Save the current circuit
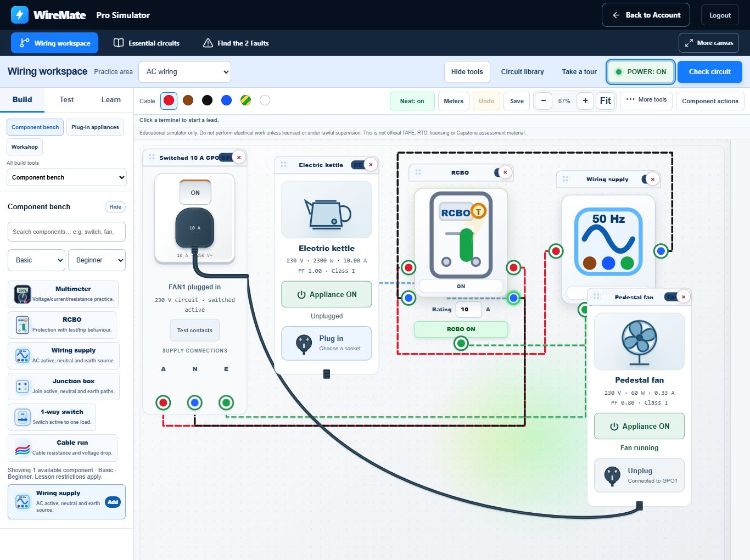The height and width of the screenshot is (560, 750). click(x=517, y=101)
